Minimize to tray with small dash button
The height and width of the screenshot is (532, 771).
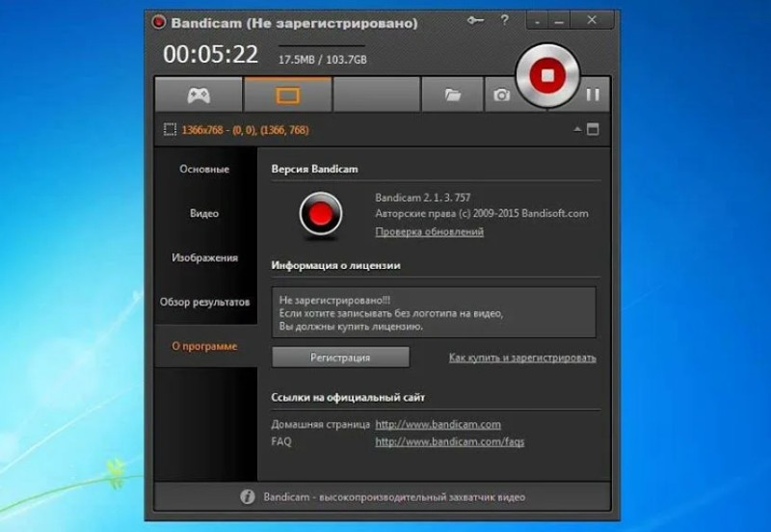537,21
